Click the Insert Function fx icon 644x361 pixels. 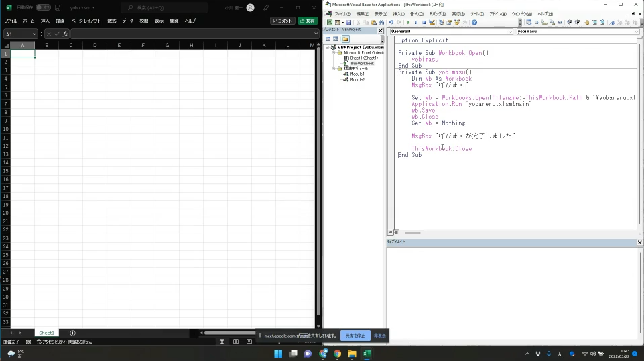66,34
